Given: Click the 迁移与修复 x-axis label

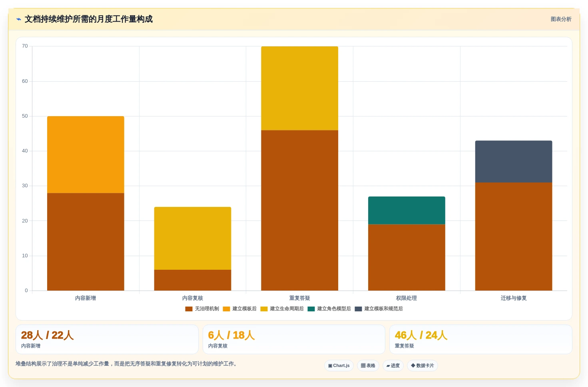Looking at the screenshot, I should point(514,298).
